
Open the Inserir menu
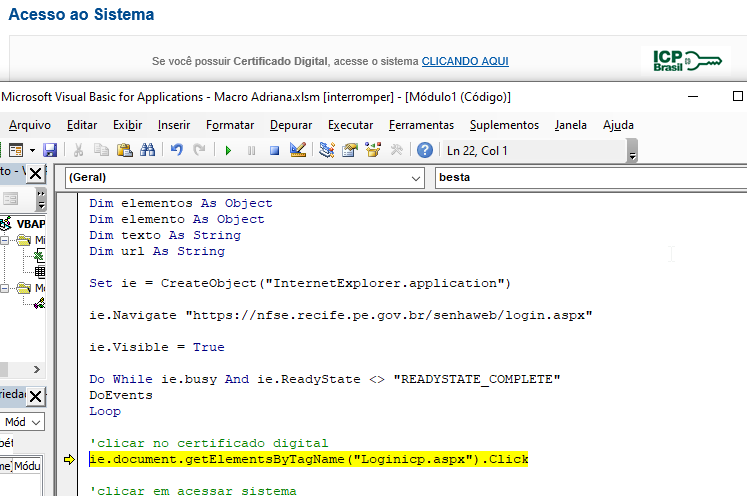pyautogui.click(x=174, y=125)
